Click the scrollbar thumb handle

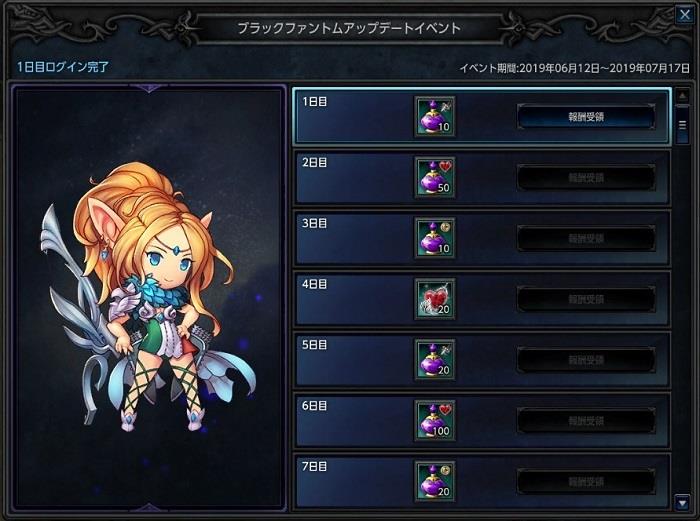pos(682,125)
